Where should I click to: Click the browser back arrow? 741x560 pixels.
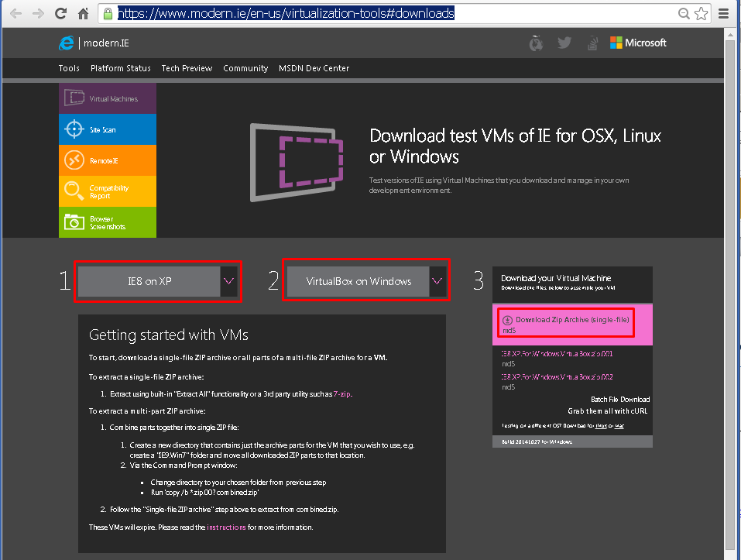(x=15, y=13)
